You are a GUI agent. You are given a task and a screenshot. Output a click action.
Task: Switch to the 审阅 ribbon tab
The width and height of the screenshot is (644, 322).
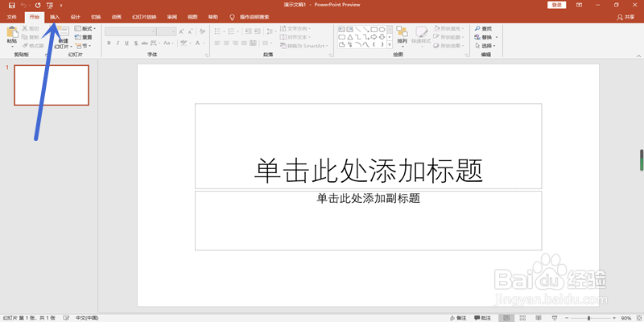point(171,17)
